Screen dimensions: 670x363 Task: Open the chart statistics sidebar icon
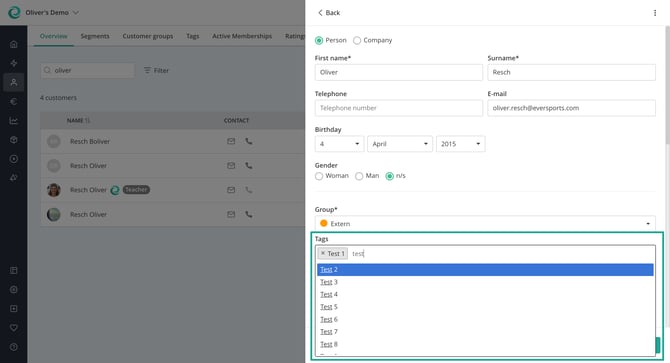[x=14, y=121]
